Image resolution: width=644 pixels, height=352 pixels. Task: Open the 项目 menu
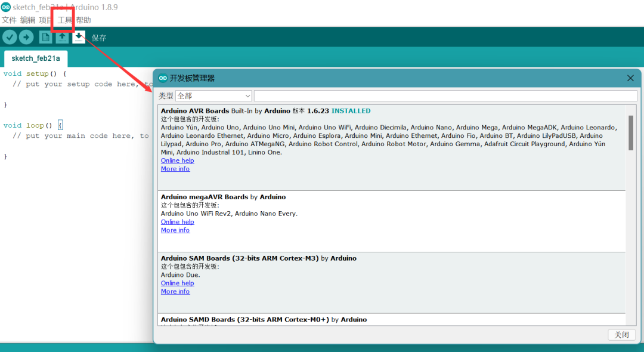click(45, 20)
